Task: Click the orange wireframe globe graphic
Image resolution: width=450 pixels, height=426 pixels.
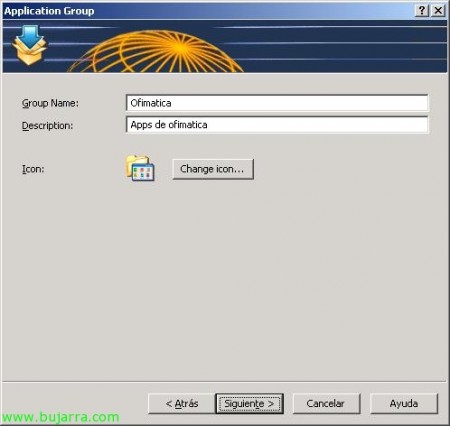Action: pyautogui.click(x=156, y=52)
